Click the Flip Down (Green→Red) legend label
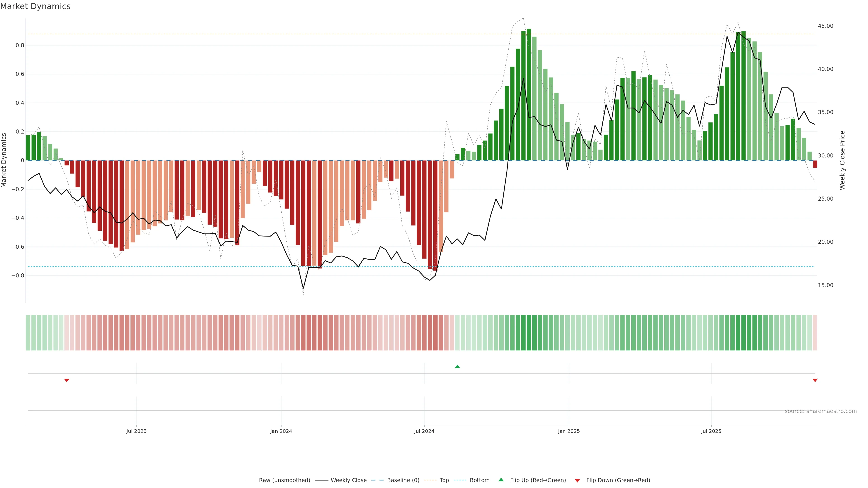The image size is (868, 488). tap(618, 480)
